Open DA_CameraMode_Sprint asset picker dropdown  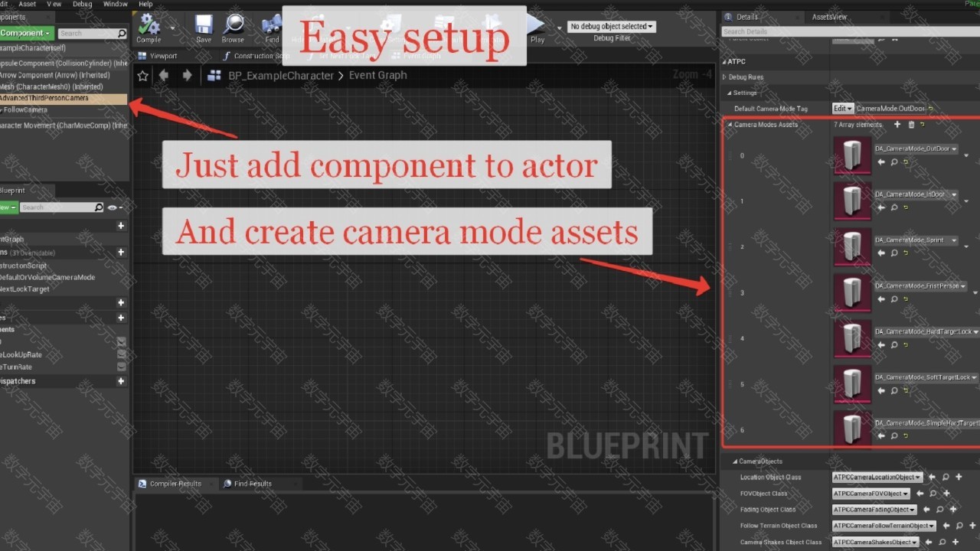tap(916, 240)
